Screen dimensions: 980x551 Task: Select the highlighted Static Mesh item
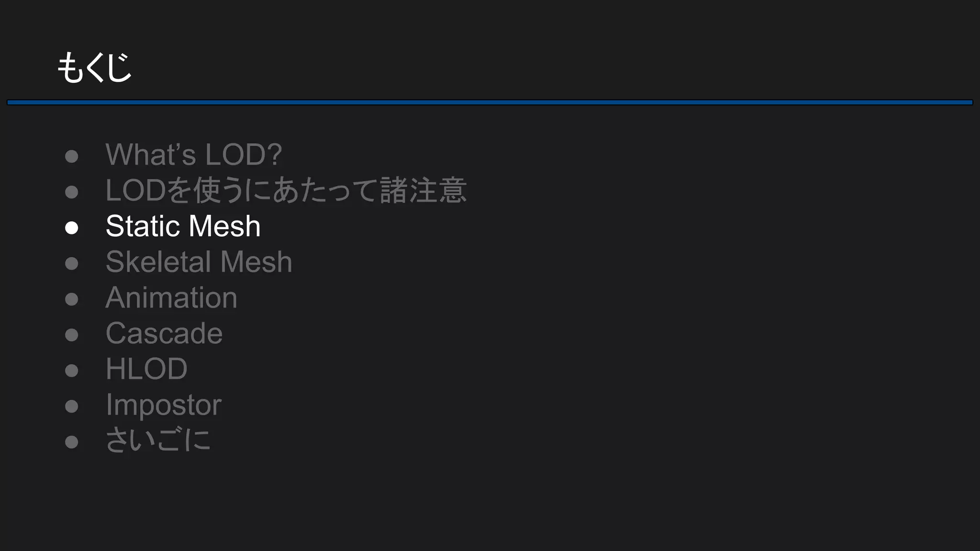pos(183,226)
